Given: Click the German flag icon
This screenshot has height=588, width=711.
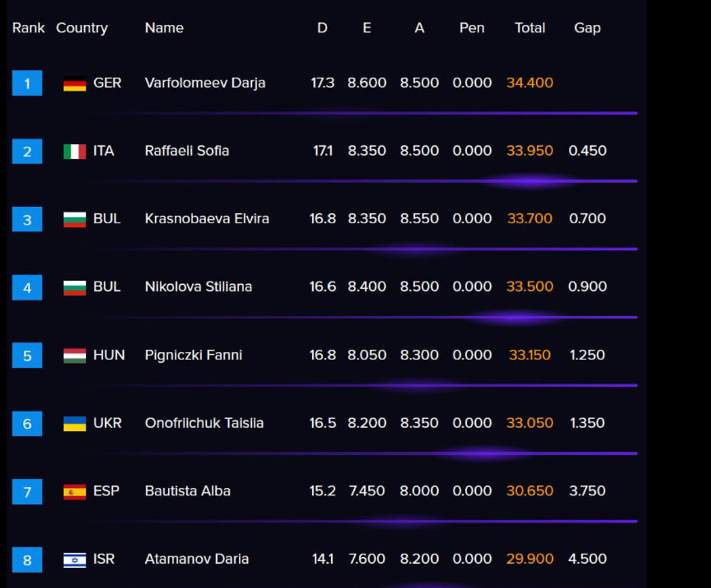Looking at the screenshot, I should pyautogui.click(x=75, y=84).
